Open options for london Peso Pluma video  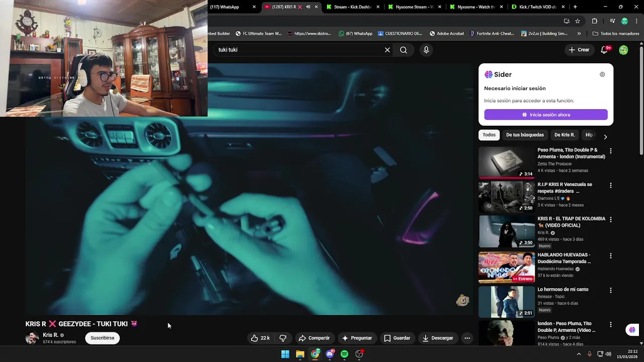point(611,325)
